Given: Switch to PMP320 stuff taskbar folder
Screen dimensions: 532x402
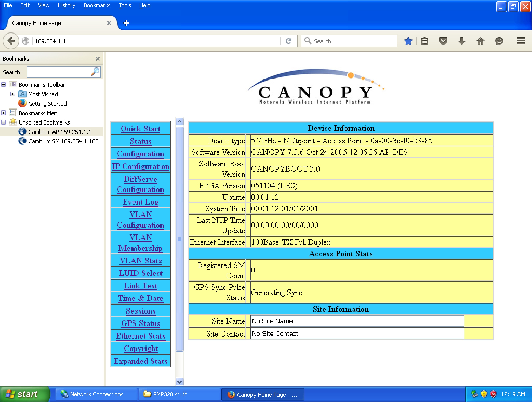Looking at the screenshot, I should (179, 394).
